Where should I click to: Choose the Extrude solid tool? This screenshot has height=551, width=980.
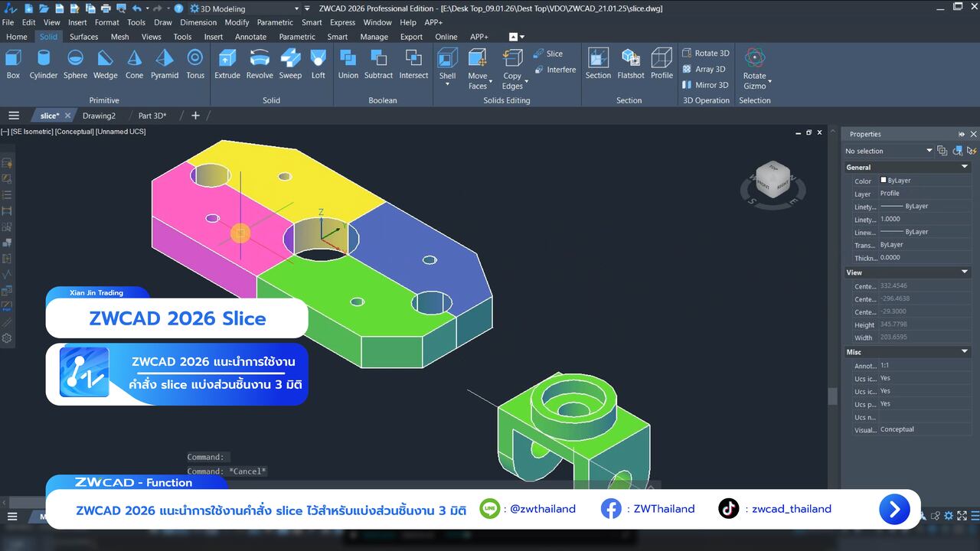227,64
